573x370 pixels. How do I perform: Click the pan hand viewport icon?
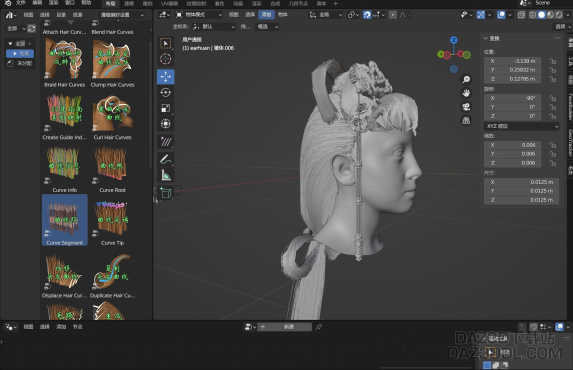[466, 93]
